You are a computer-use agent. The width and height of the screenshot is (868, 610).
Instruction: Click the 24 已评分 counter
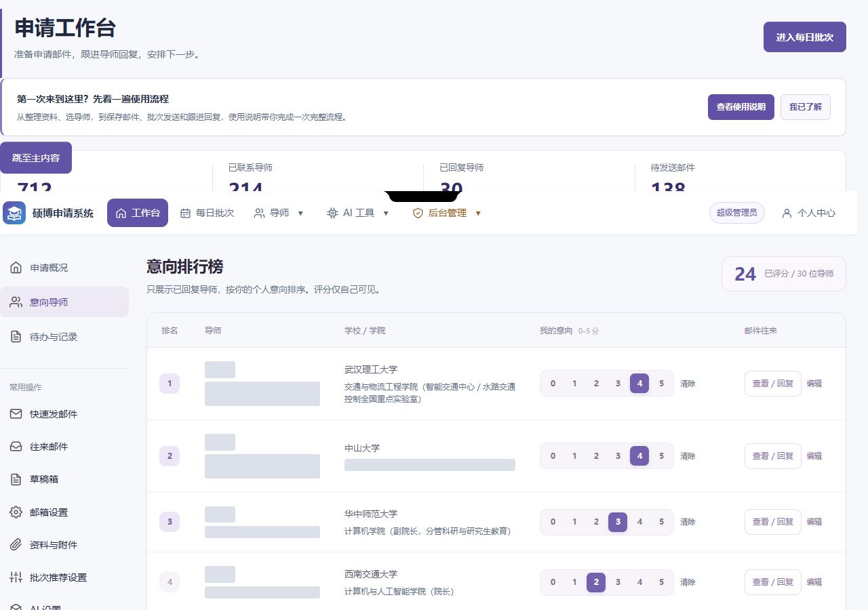[x=784, y=274]
